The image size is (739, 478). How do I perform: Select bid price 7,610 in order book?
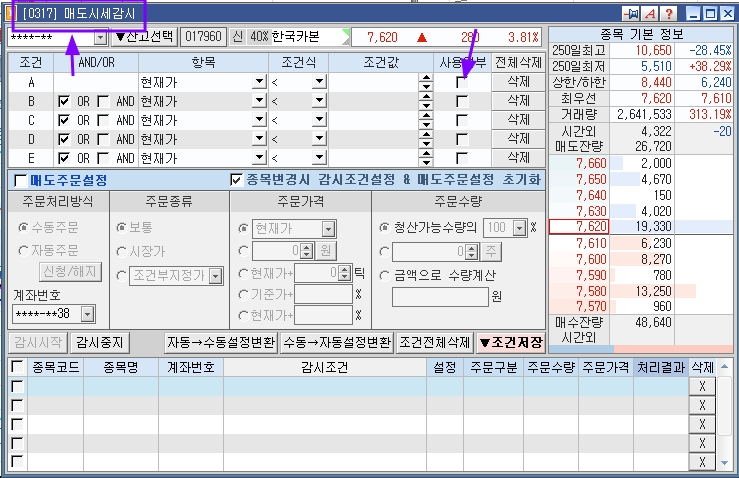tap(591, 243)
